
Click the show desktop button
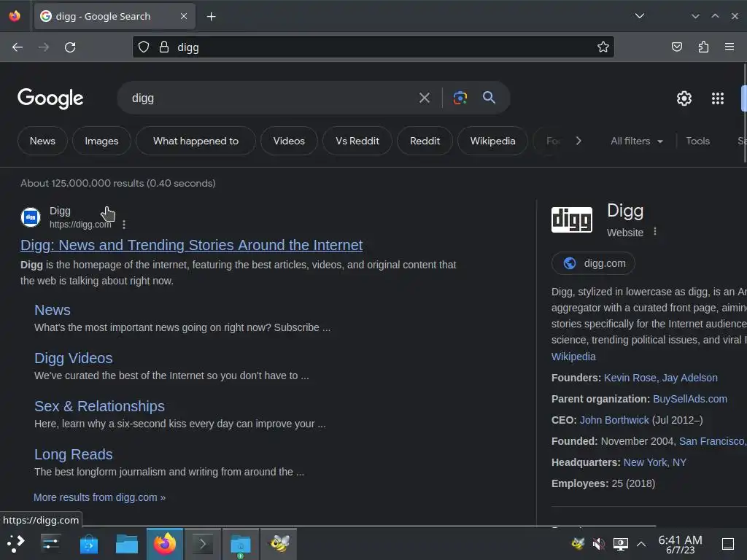click(x=728, y=544)
